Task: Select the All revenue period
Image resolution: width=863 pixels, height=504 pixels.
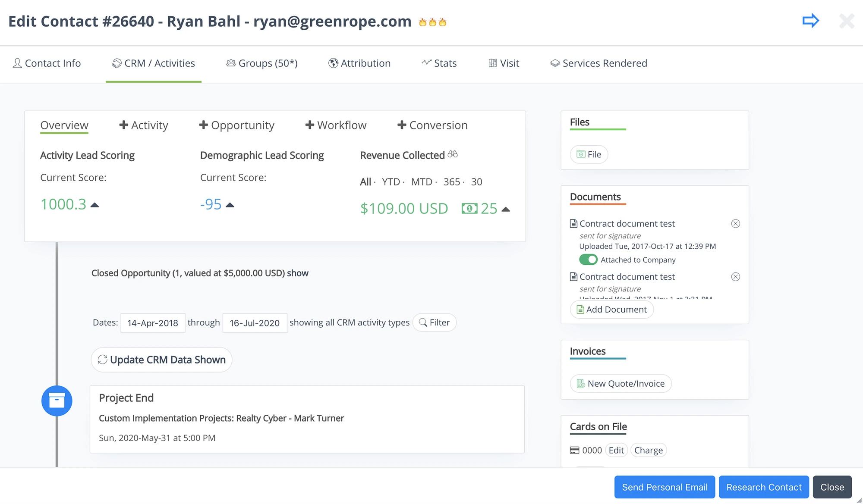Action: [x=365, y=182]
